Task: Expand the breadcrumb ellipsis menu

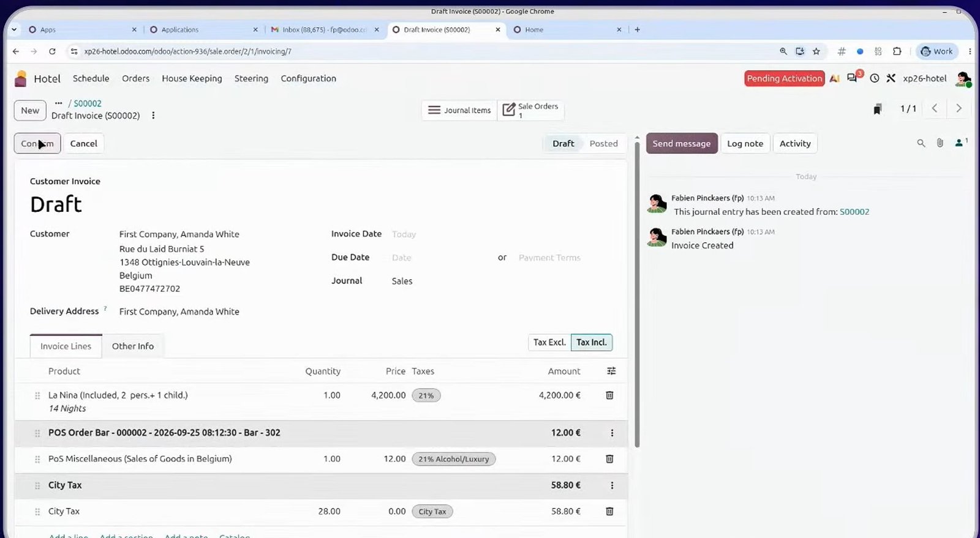Action: [58, 103]
